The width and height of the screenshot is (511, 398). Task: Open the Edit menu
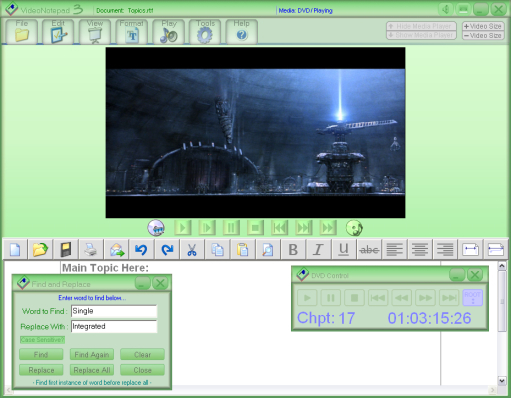[58, 31]
